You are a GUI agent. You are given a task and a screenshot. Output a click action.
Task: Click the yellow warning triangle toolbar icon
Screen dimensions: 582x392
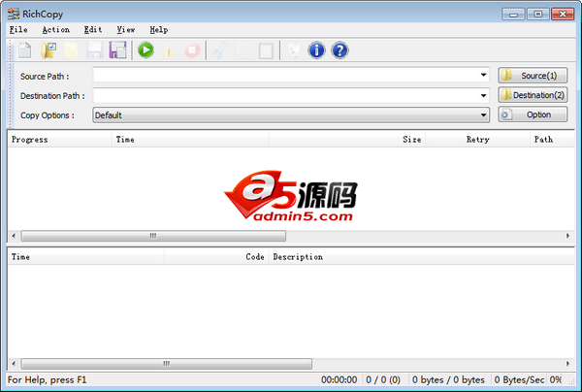tap(169, 50)
